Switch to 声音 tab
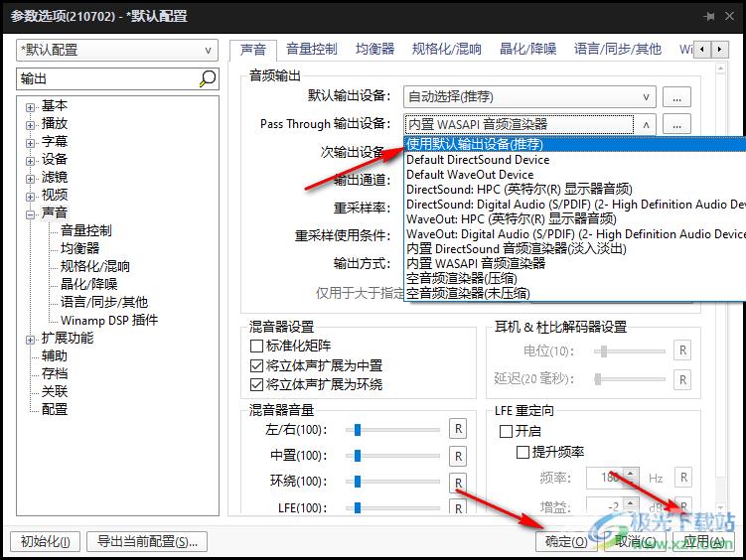 tap(253, 49)
